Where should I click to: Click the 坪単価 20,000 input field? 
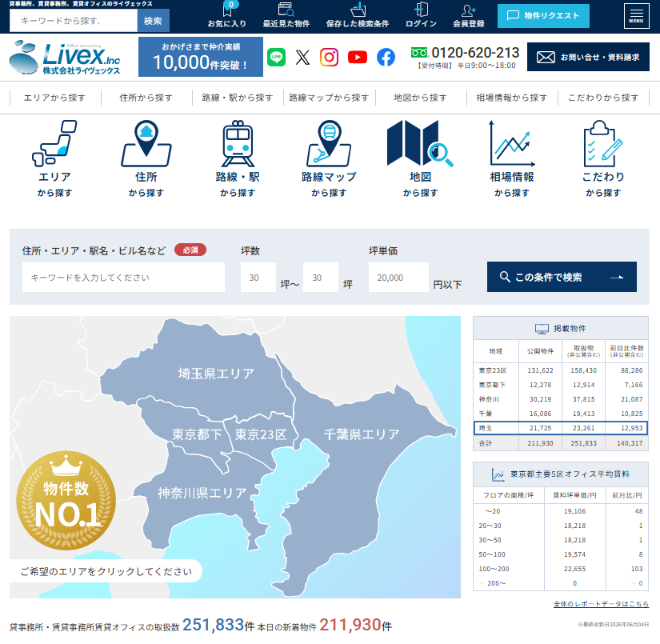pyautogui.click(x=398, y=278)
